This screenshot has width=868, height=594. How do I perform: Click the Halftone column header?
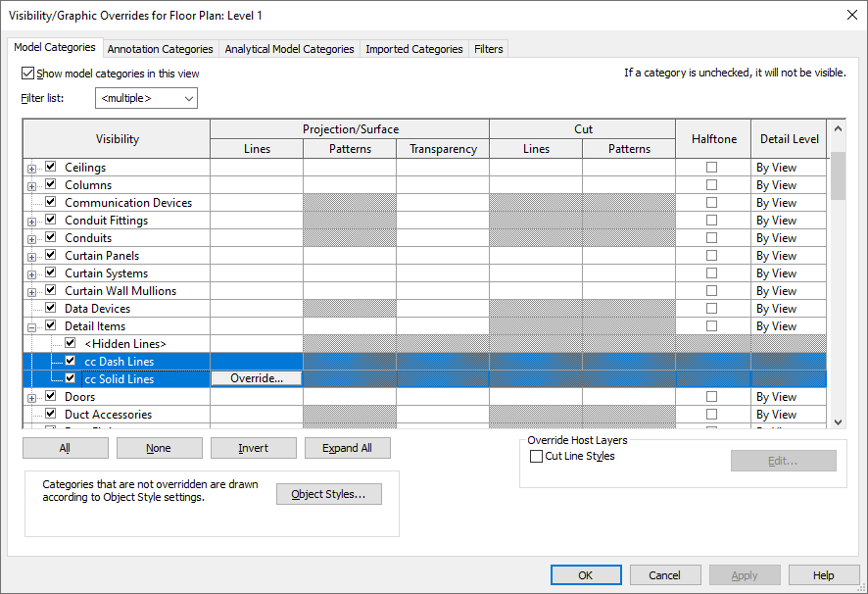[713, 139]
